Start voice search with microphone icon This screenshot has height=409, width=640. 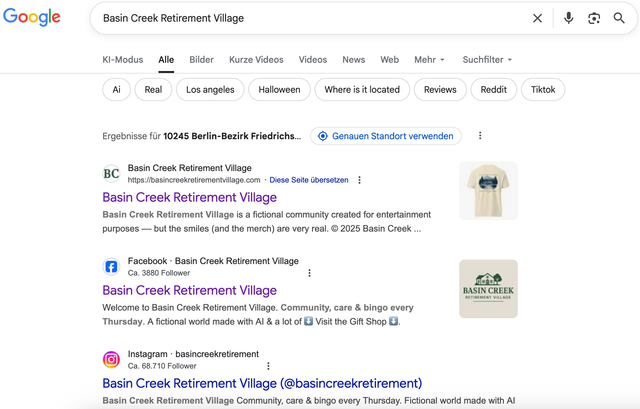568,18
